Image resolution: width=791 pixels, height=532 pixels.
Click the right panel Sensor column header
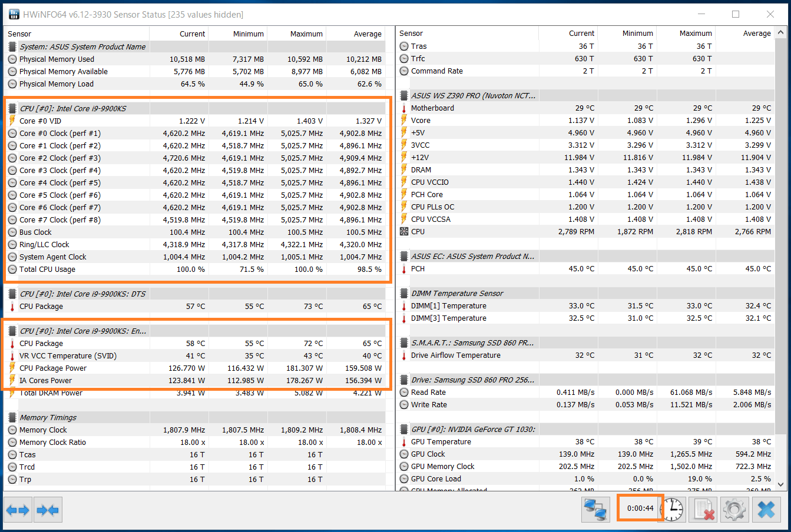[468, 33]
